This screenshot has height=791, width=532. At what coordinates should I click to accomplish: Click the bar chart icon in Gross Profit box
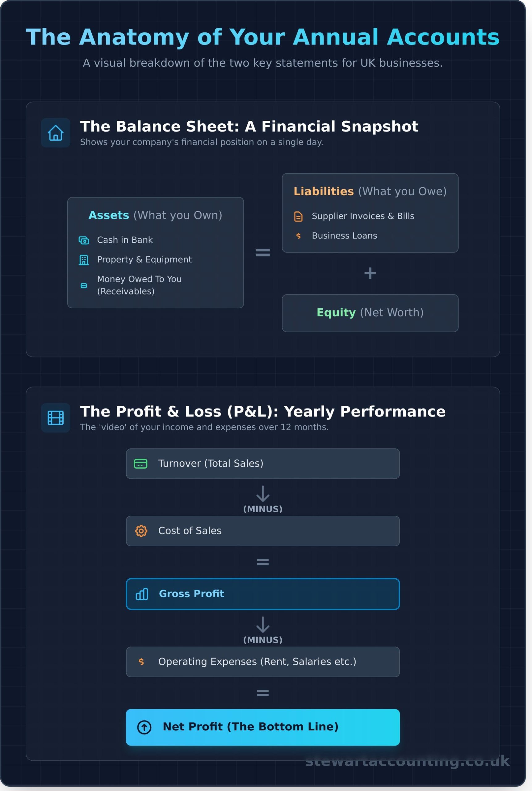142,594
